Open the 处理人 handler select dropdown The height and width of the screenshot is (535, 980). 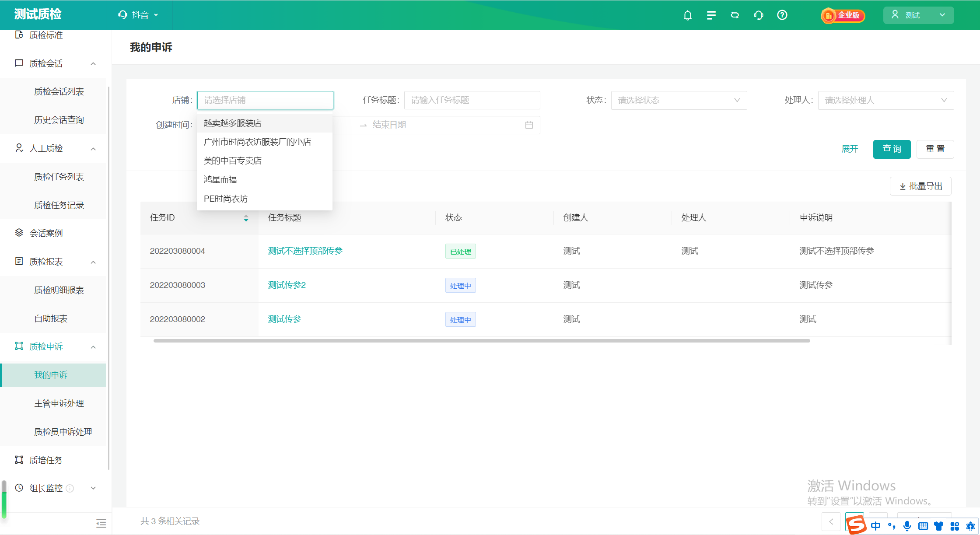click(886, 100)
